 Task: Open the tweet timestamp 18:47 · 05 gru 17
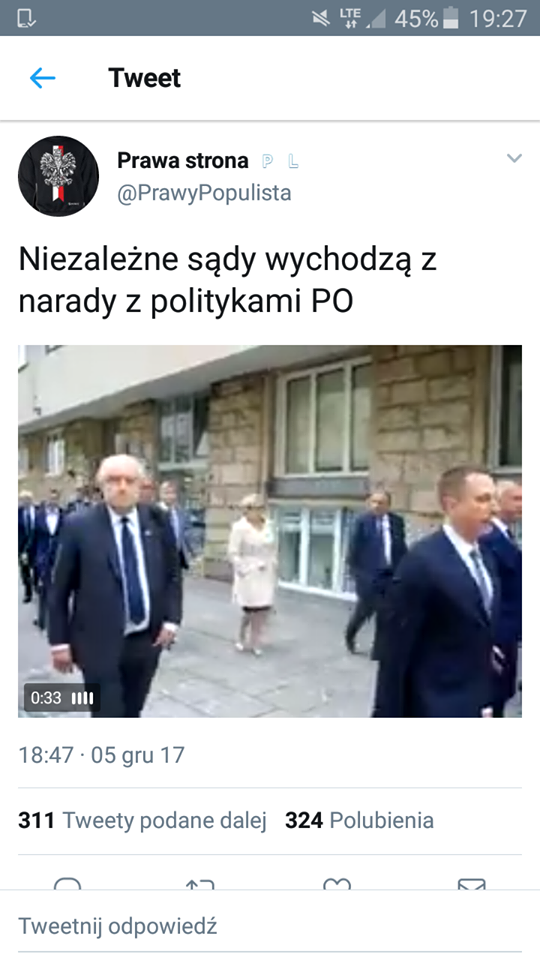101,755
